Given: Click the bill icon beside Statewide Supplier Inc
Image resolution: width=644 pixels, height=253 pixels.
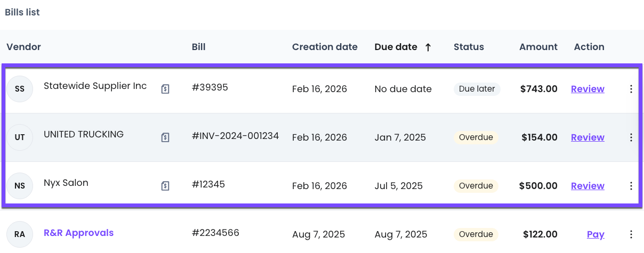Looking at the screenshot, I should coord(165,89).
